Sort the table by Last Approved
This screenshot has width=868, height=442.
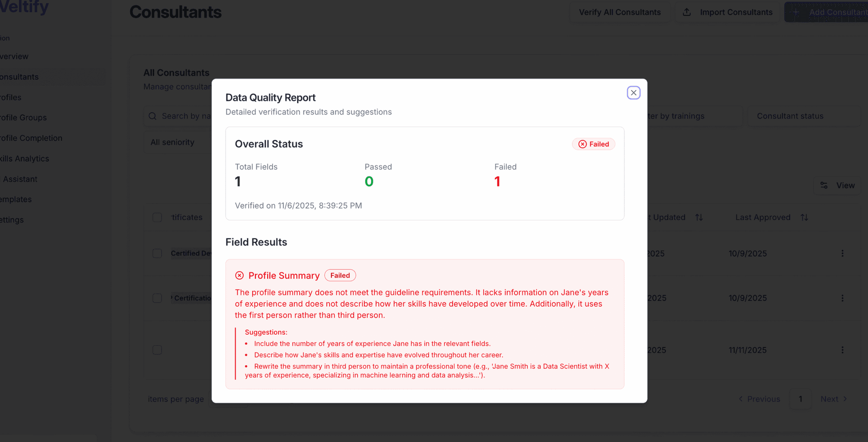coord(805,217)
